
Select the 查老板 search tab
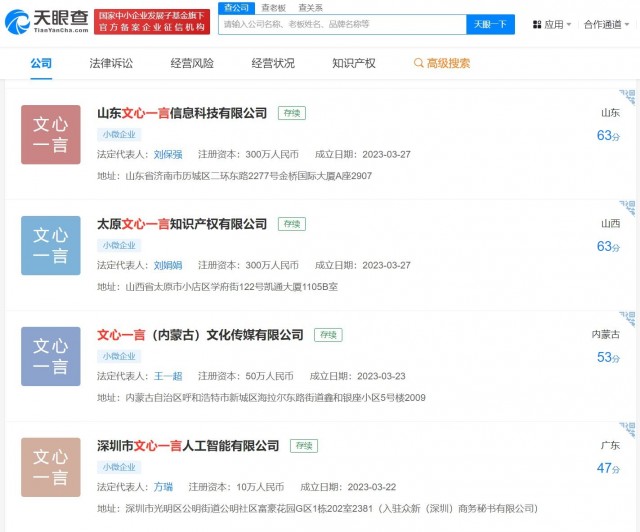(273, 8)
